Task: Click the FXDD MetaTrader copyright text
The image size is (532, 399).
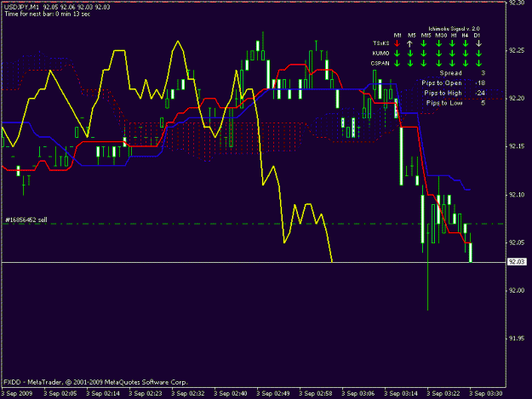Action: 95,382
